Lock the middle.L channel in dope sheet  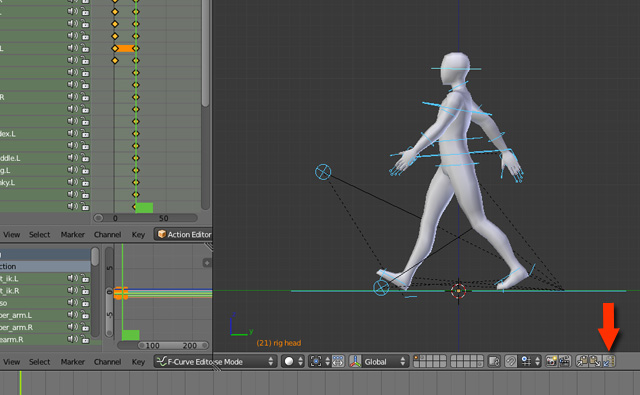85,158
